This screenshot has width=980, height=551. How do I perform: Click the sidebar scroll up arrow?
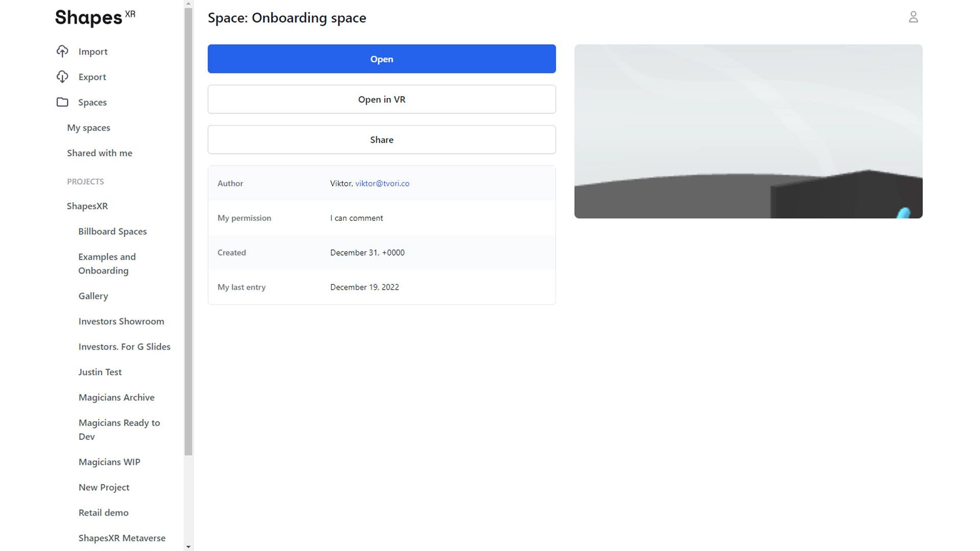click(x=188, y=4)
